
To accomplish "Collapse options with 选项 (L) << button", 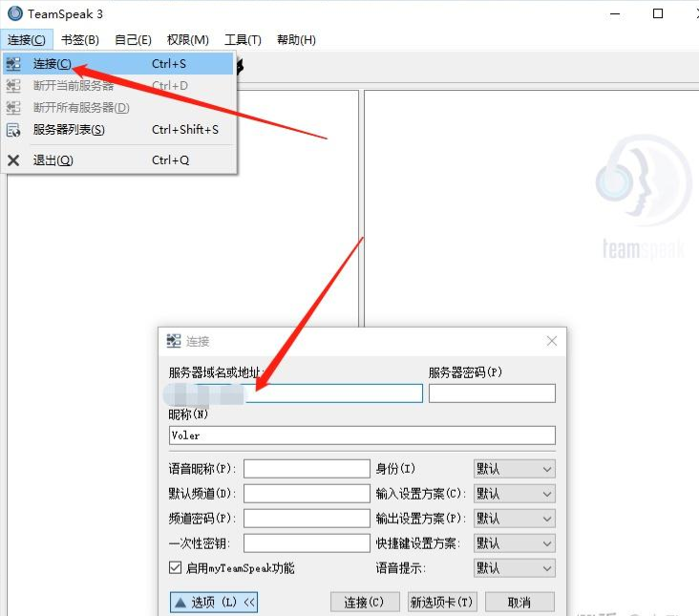I will coord(214,603).
